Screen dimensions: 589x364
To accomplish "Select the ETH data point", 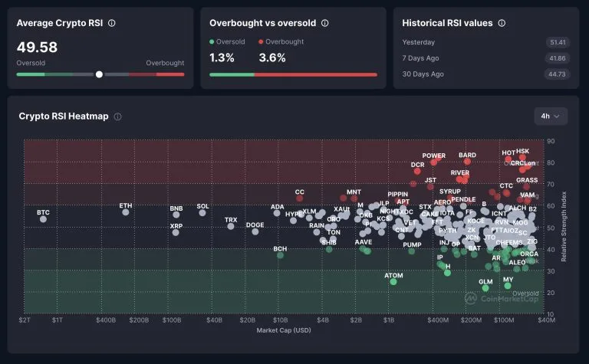I will (126, 212).
